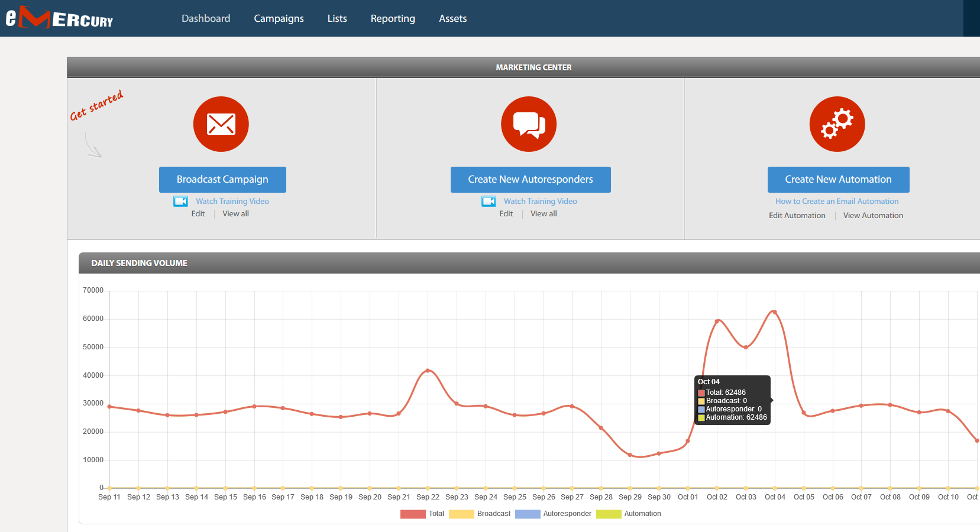Click the Automation yellow legend swatch

(x=609, y=514)
